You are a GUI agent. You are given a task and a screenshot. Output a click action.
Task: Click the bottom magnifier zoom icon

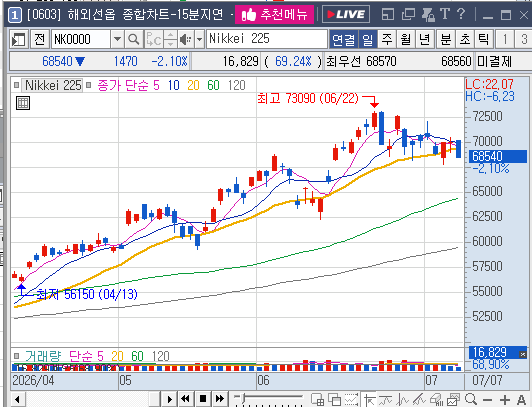[x=471, y=400]
